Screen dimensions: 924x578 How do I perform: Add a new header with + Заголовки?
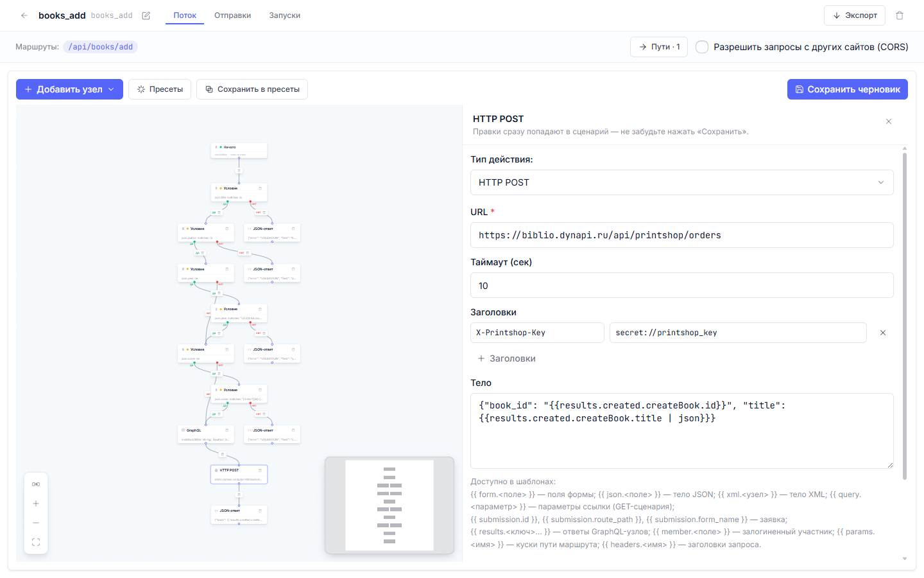[x=506, y=358]
